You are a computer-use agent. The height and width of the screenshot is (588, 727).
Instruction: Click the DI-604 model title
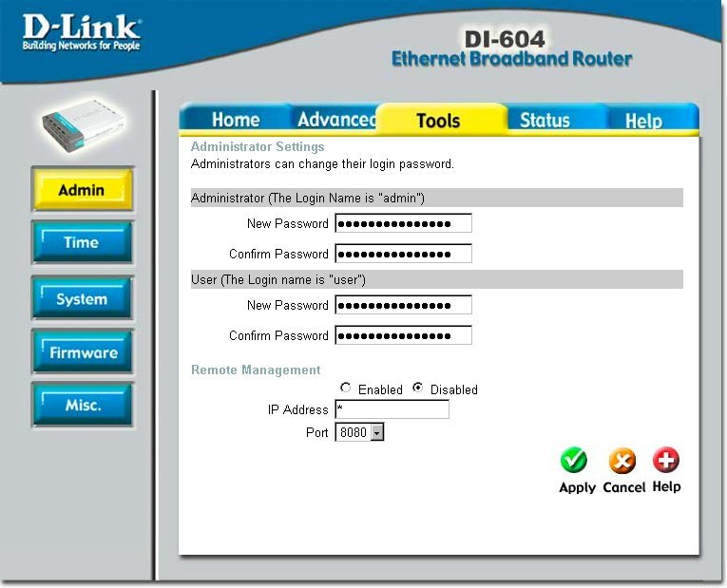(x=505, y=39)
